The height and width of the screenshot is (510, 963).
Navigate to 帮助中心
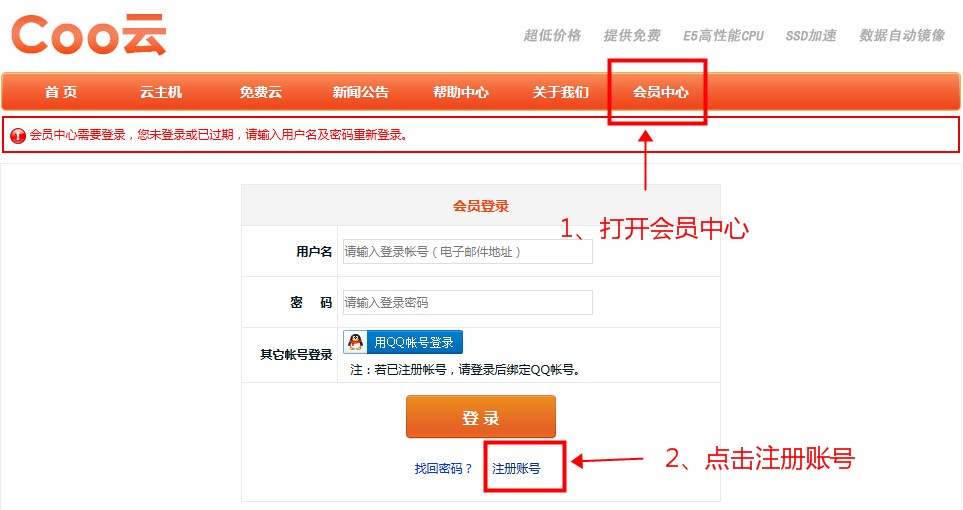(x=460, y=92)
